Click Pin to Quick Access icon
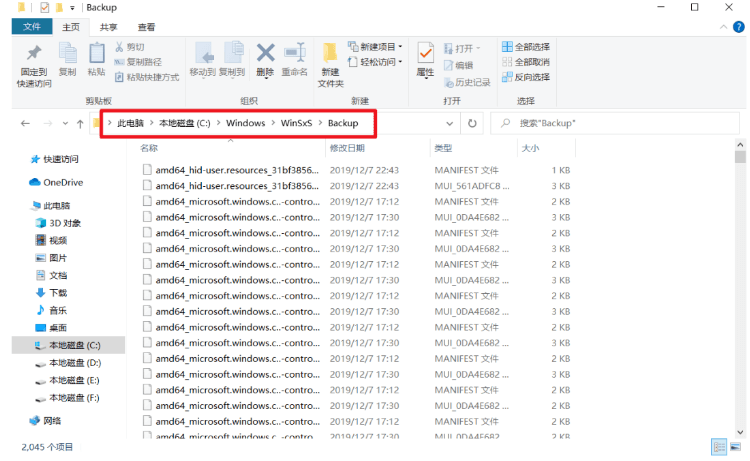 tap(34, 54)
